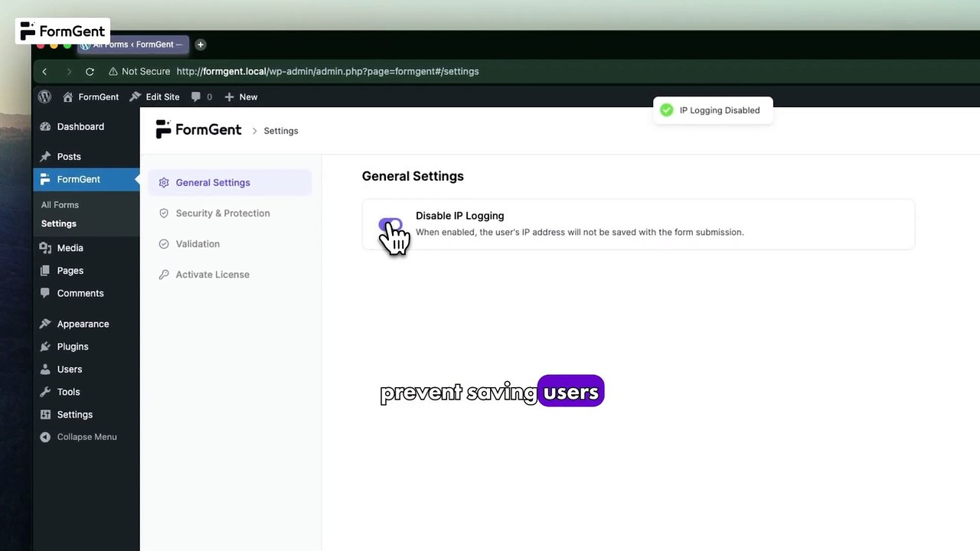The height and width of the screenshot is (551, 980).
Task: Click the General Settings heading text
Action: tap(413, 176)
